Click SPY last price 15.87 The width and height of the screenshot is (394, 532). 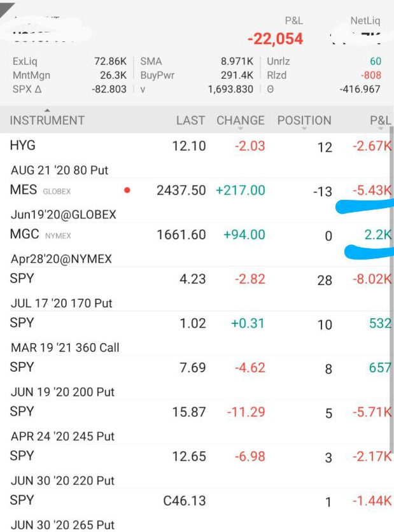(189, 412)
